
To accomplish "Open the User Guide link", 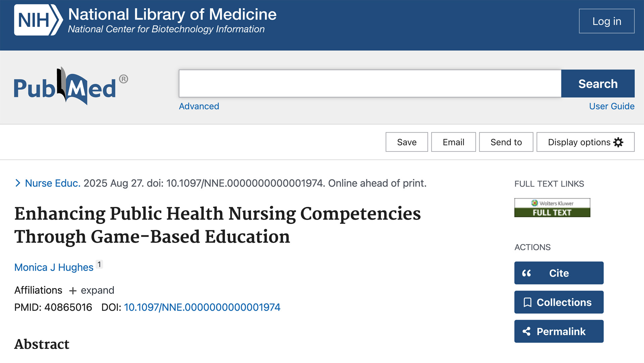I will point(611,106).
